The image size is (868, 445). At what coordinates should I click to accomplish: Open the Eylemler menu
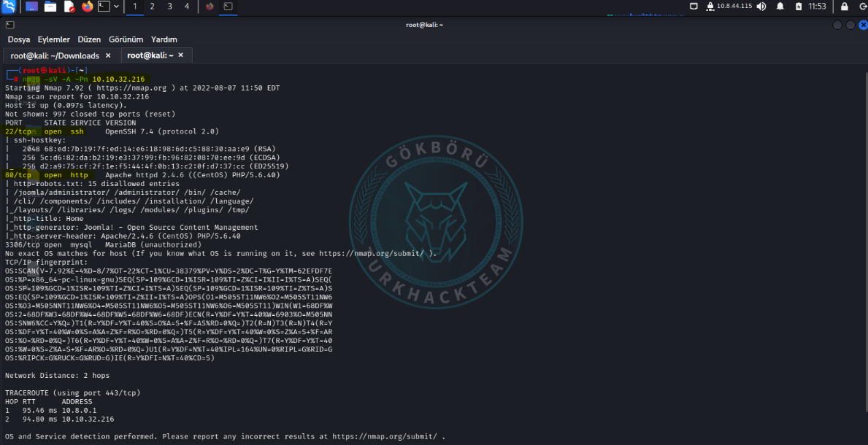click(x=54, y=40)
